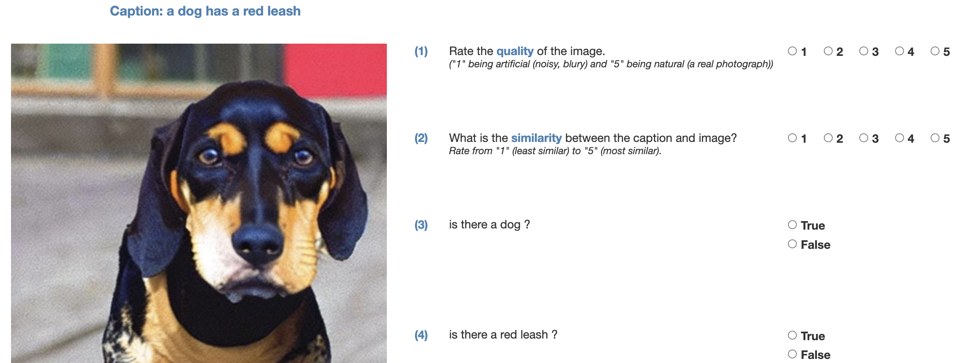Answer False for 'is there a red leash'
This screenshot has height=363, width=980.
point(792,354)
